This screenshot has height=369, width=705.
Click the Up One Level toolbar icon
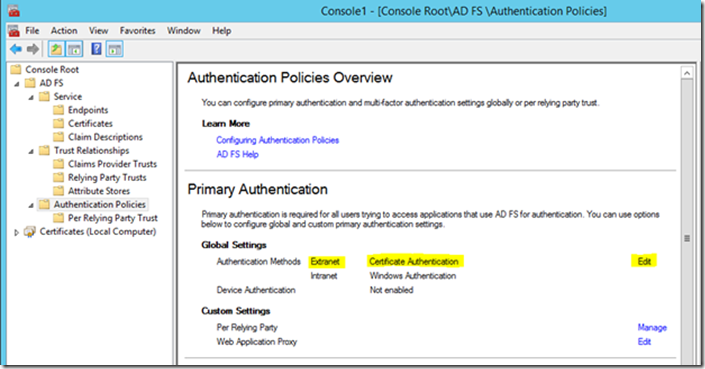pyautogui.click(x=56, y=49)
